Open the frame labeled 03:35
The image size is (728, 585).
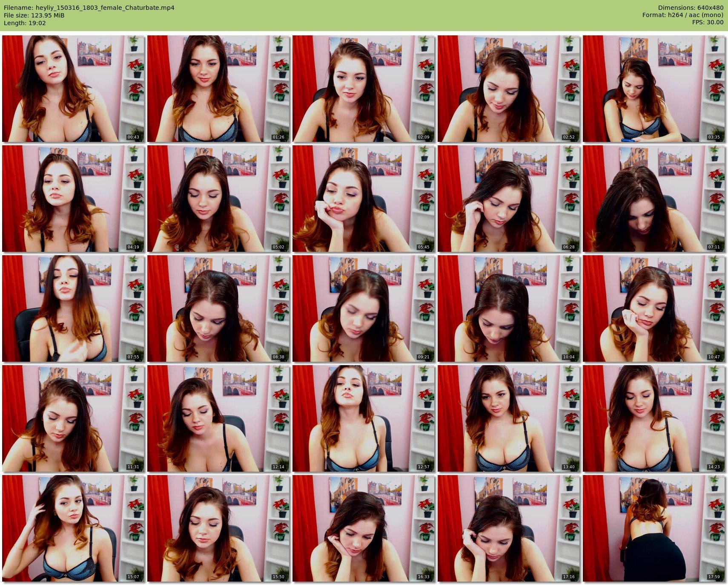(x=654, y=89)
